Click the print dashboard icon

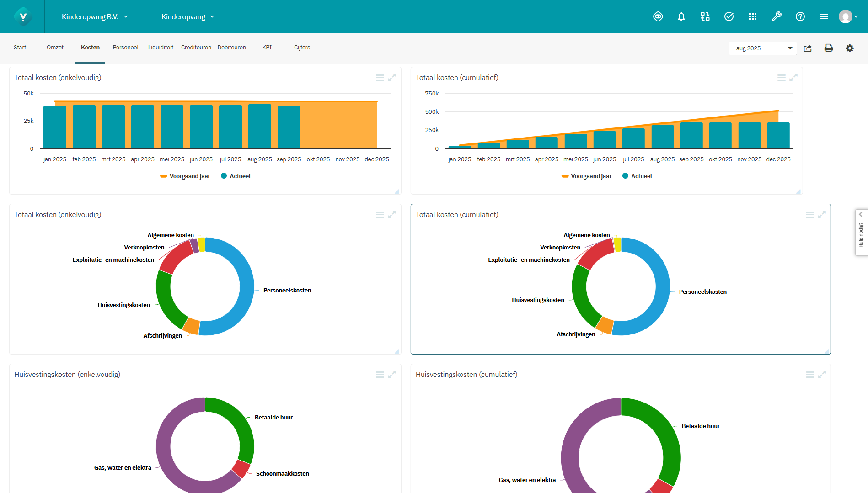(828, 48)
